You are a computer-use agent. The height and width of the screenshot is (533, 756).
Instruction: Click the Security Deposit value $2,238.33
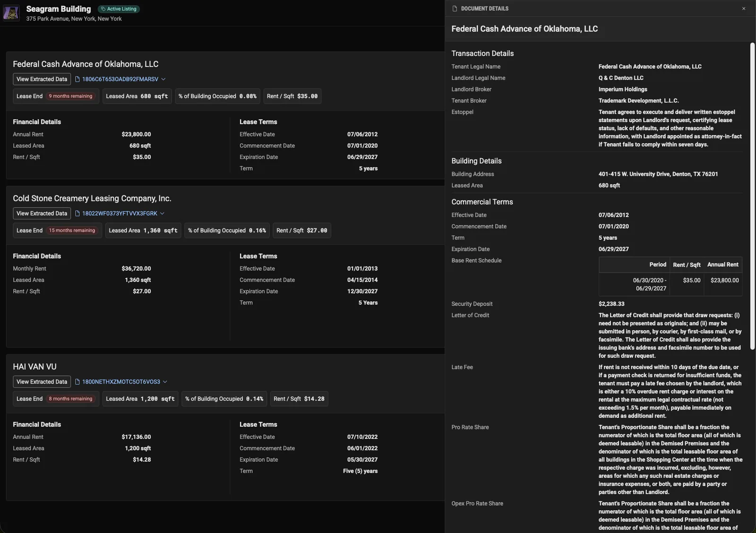tap(611, 304)
